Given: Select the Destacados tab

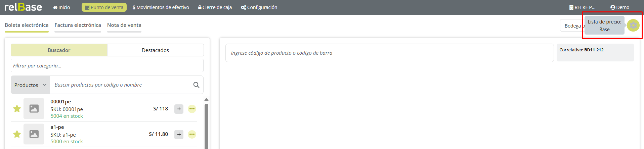Looking at the screenshot, I should tap(155, 50).
